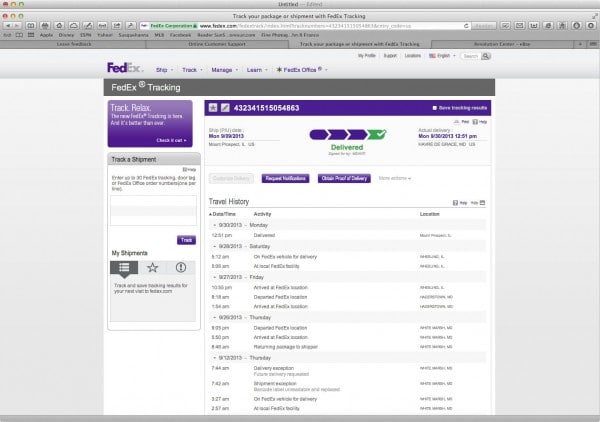Open the Locations link at the top
Screen dimensions: 600x422
click(412, 56)
